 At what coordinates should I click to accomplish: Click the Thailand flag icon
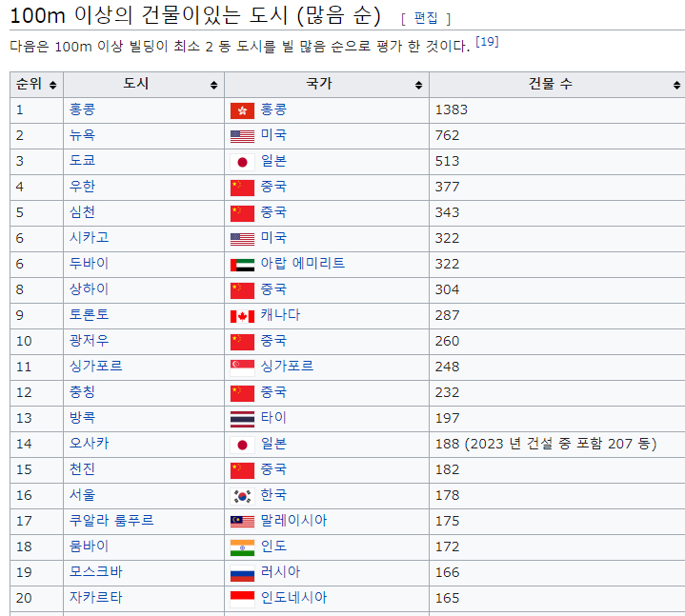[x=242, y=418]
